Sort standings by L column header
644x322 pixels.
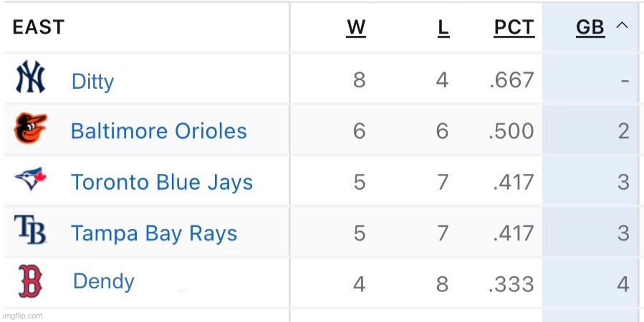pyautogui.click(x=443, y=28)
